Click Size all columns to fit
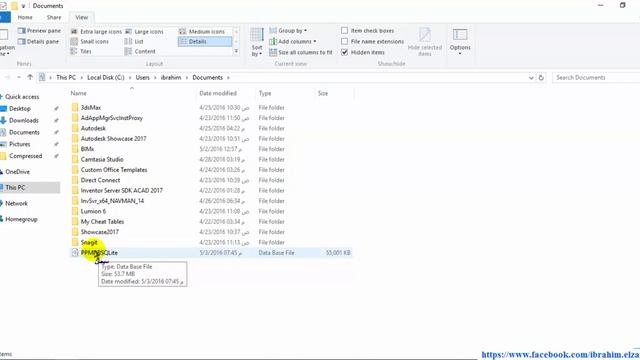Image resolution: width=640 pixels, height=360 pixels. point(301,52)
